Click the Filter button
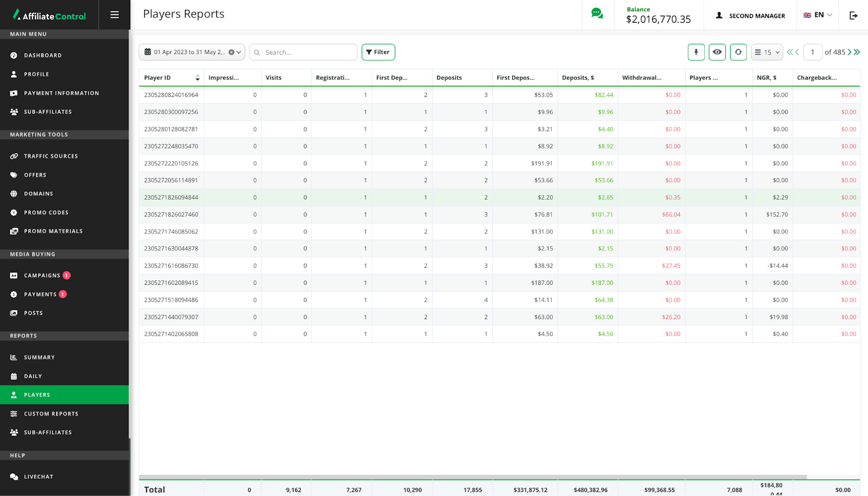Screen dimensions: 868x496 [378, 52]
